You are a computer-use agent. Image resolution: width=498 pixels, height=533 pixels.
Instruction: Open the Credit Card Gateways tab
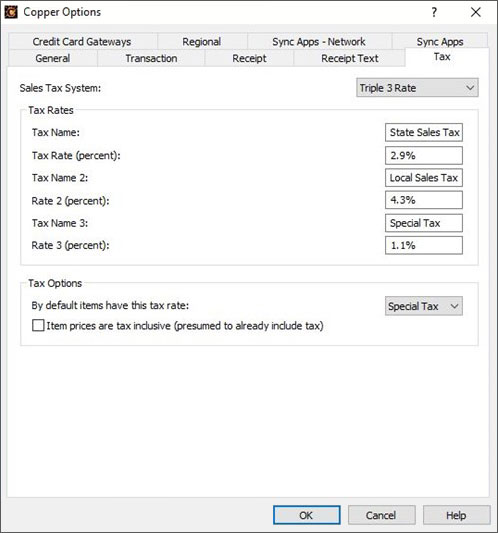(82, 41)
